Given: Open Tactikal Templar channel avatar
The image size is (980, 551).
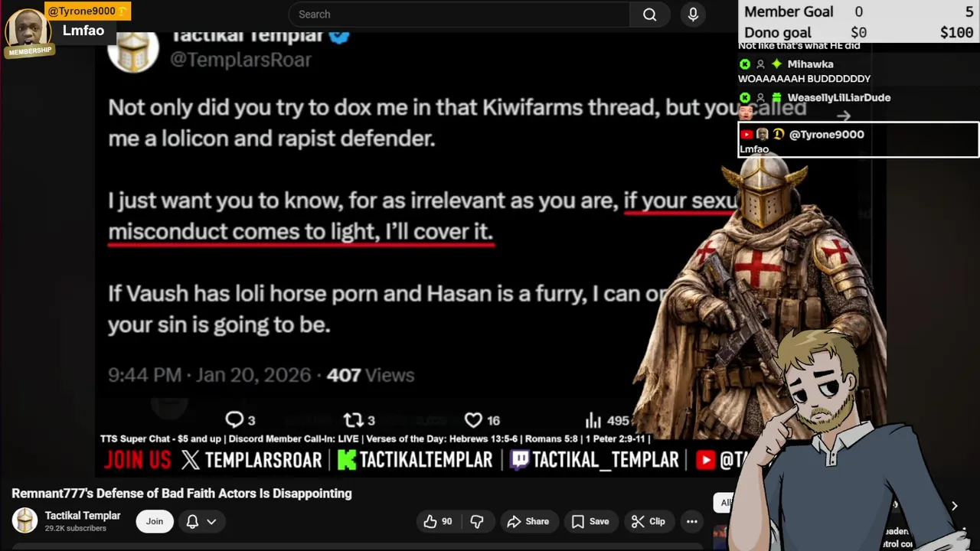Looking at the screenshot, I should [x=24, y=521].
